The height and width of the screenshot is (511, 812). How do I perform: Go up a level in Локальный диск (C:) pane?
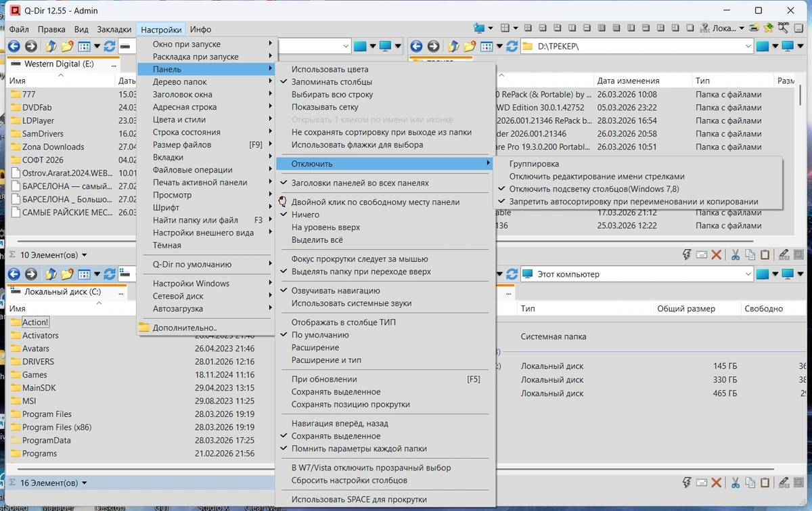coord(50,274)
